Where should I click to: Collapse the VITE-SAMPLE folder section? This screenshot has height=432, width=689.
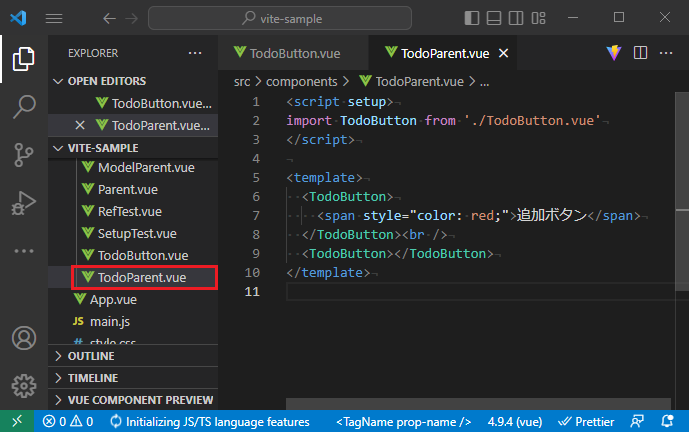[133, 148]
